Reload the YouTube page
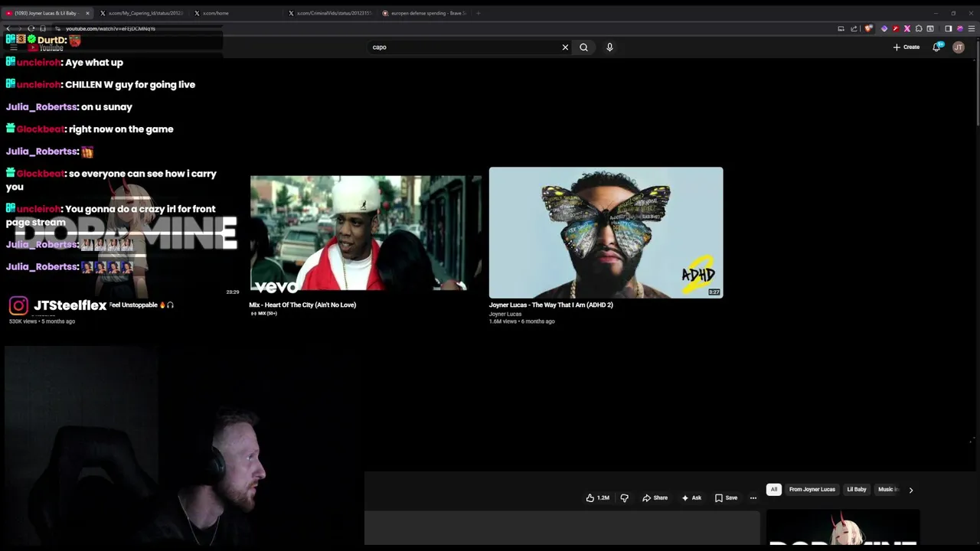The image size is (980, 551). click(31, 28)
